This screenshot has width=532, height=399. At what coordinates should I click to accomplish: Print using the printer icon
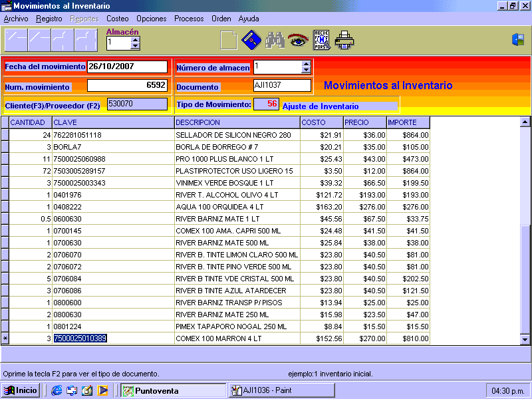click(344, 41)
